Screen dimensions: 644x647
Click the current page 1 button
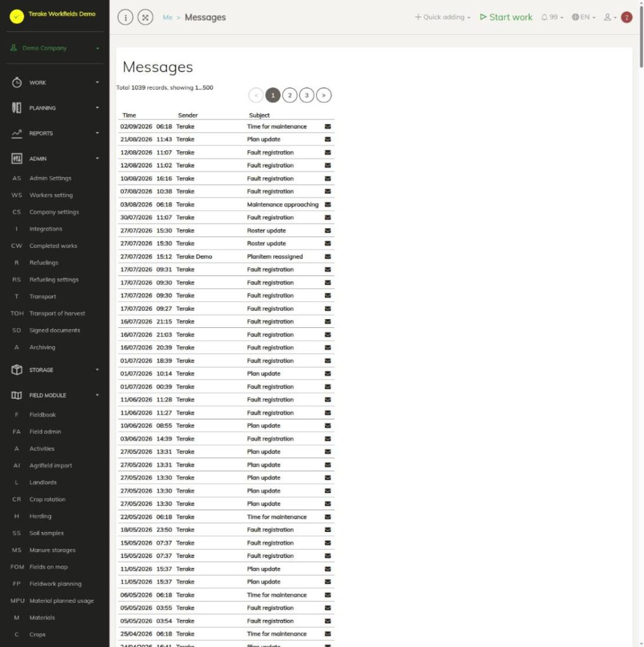273,95
